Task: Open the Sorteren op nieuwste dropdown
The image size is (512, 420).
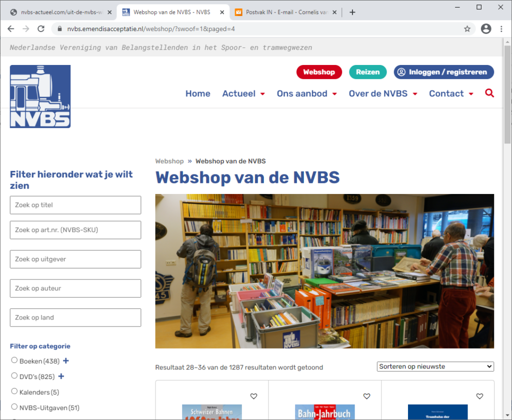Action: (435, 366)
